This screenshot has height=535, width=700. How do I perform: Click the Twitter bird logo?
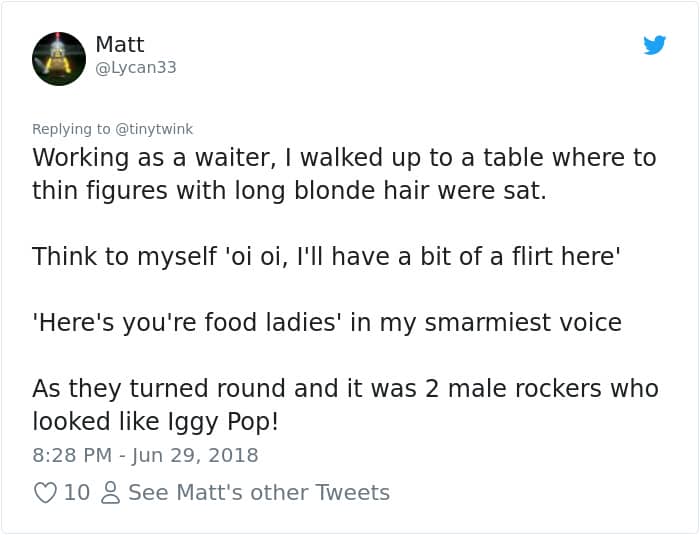click(x=655, y=45)
